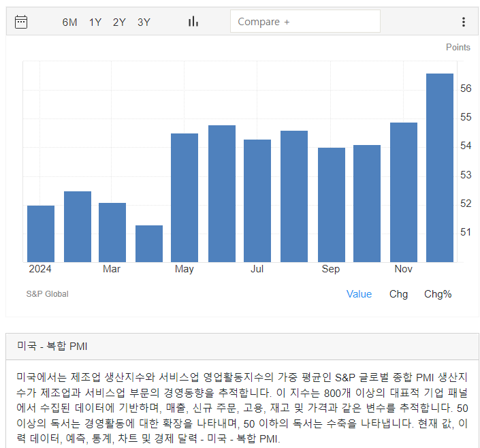Open the three-dot chart options menu
480x448 pixels.
tap(464, 22)
